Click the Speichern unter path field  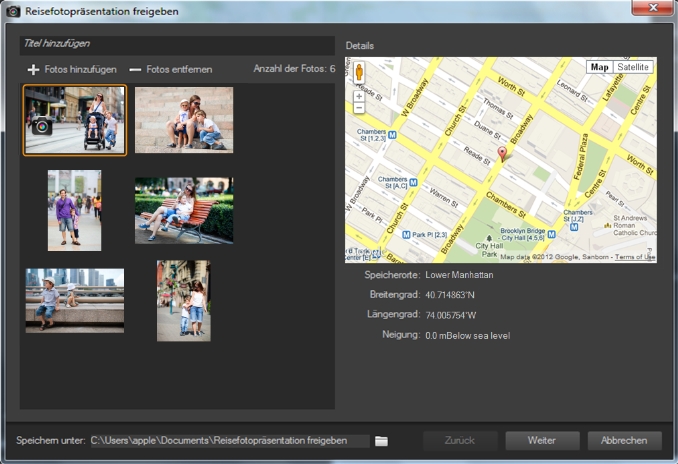tap(228, 441)
